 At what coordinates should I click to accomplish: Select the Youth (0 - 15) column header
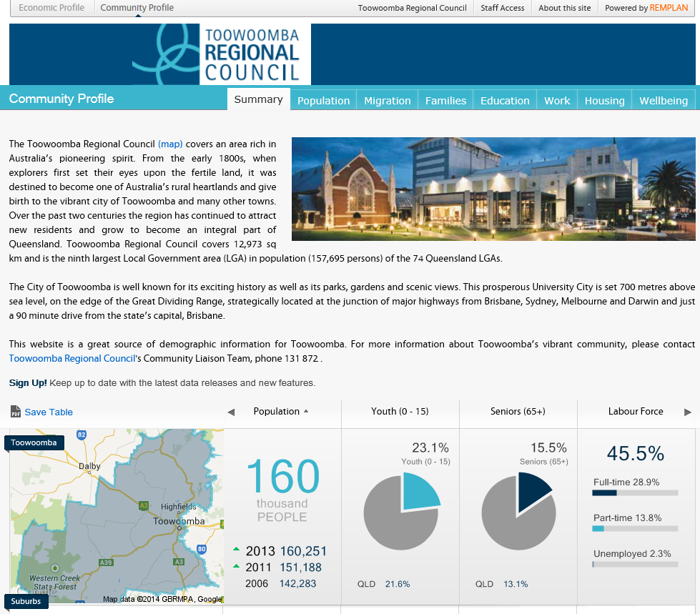[400, 412]
